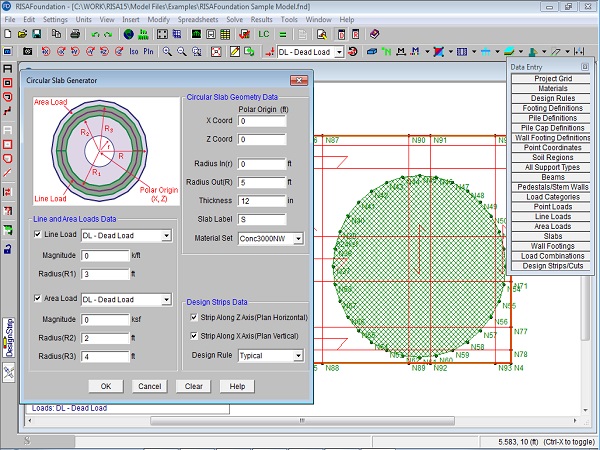Screen dimensions: 600x450
Task: Expand arrow next to red-blue contour icon
Action: (x=450, y=51)
